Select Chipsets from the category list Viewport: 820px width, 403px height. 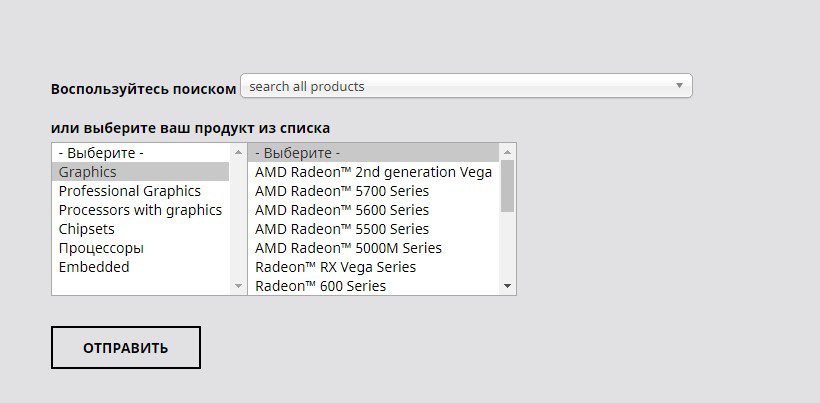click(x=140, y=229)
